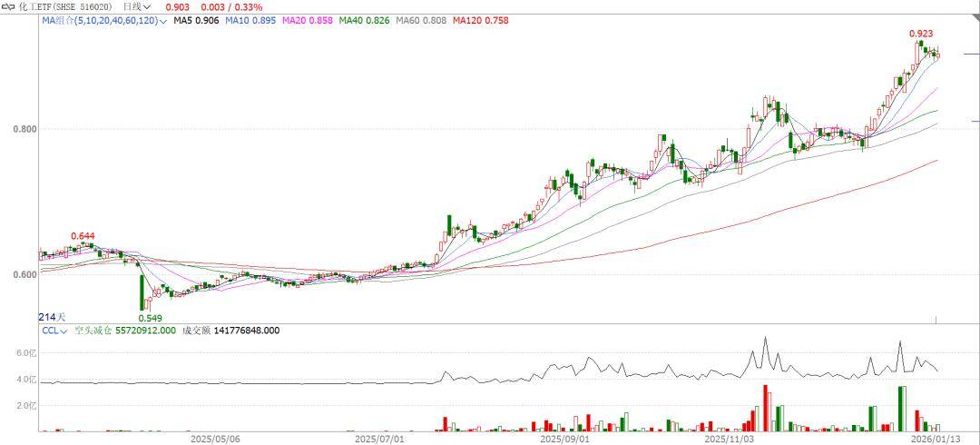The image size is (980, 445).
Task: Click the 2025/07/01 date axis label
Action: pos(379,438)
